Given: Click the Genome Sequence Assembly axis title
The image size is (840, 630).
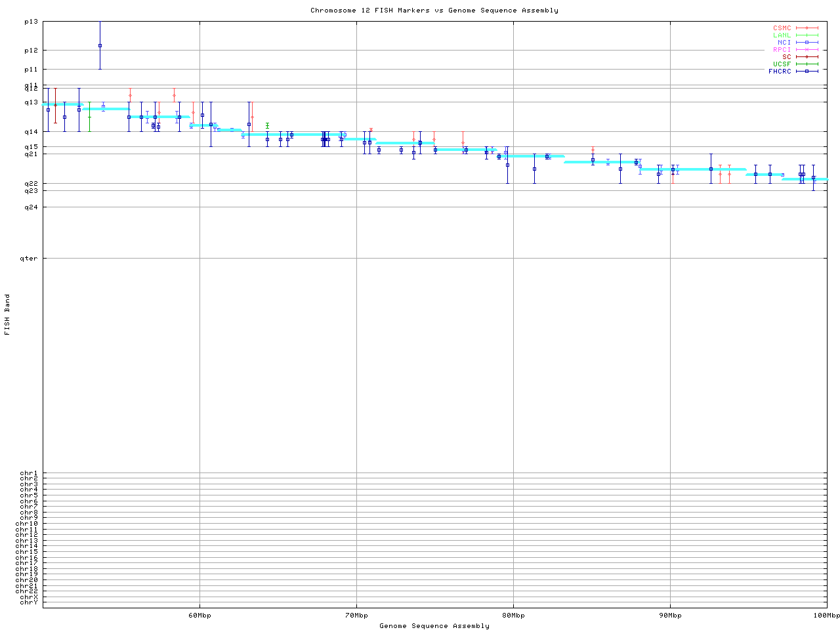Looking at the screenshot, I should (434, 626).
